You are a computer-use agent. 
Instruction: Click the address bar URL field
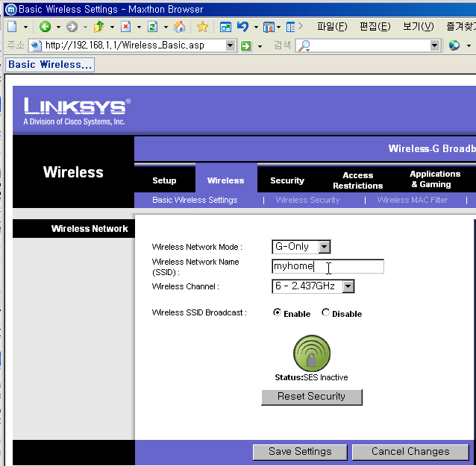[134, 45]
